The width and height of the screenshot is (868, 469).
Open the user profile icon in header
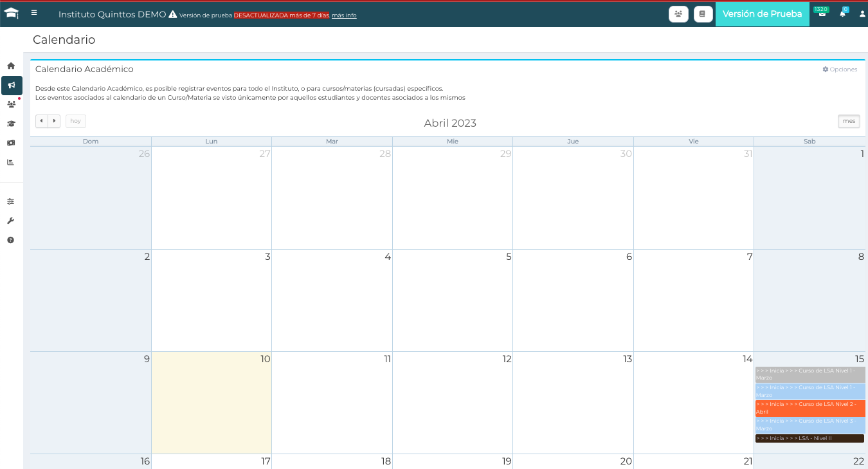pos(862,14)
